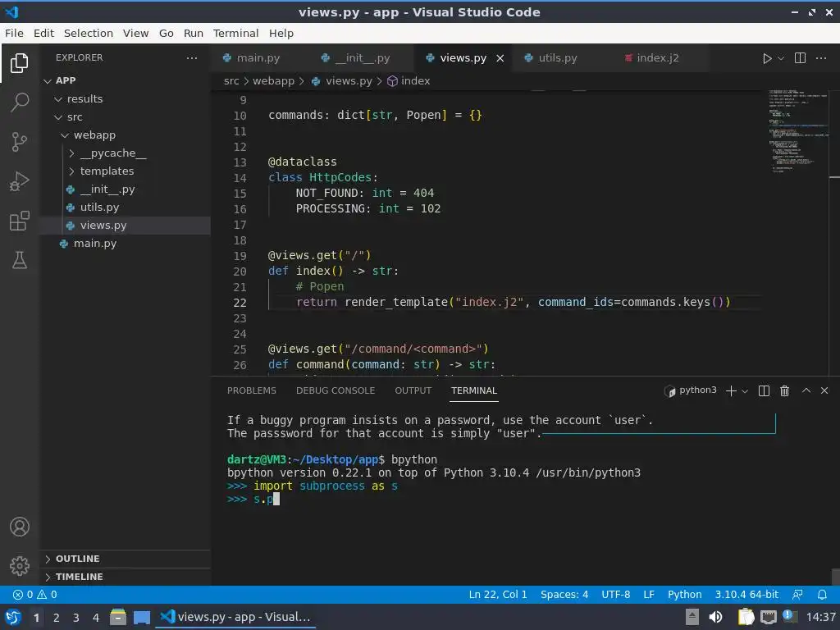Switch to workspace 3 in taskbar
The image size is (840, 630).
(75, 618)
